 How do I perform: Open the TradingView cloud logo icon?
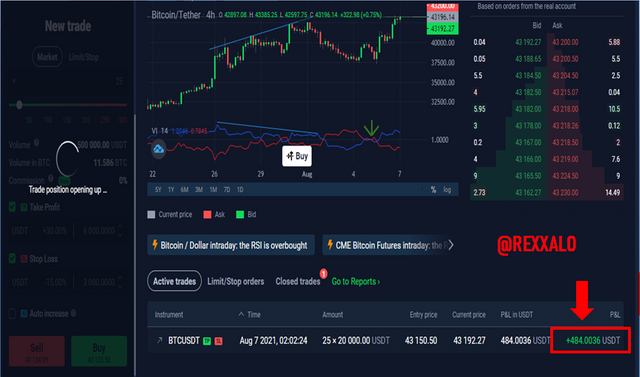point(158,149)
